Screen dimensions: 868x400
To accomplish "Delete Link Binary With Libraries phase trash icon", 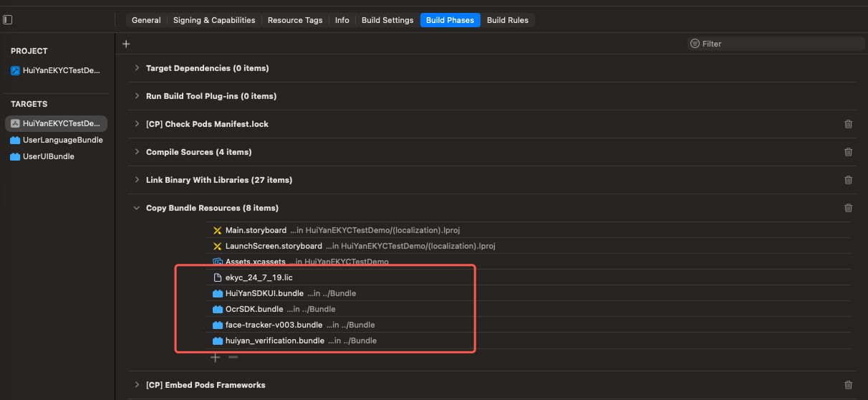I will [848, 180].
